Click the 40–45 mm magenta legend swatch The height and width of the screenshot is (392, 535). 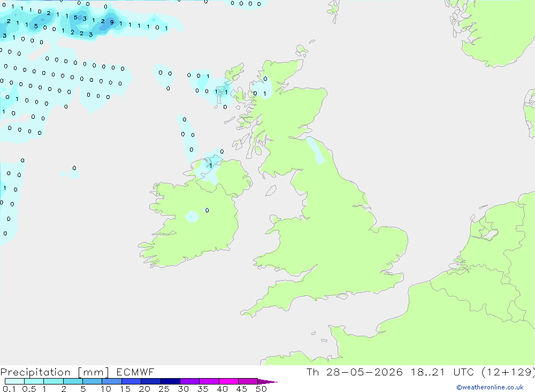[x=228, y=381]
